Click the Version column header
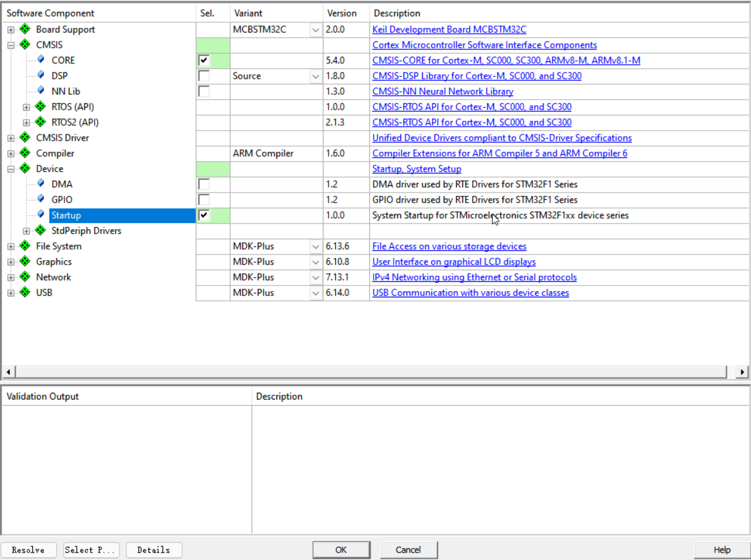Screen dimensions: 751x560 point(346,13)
